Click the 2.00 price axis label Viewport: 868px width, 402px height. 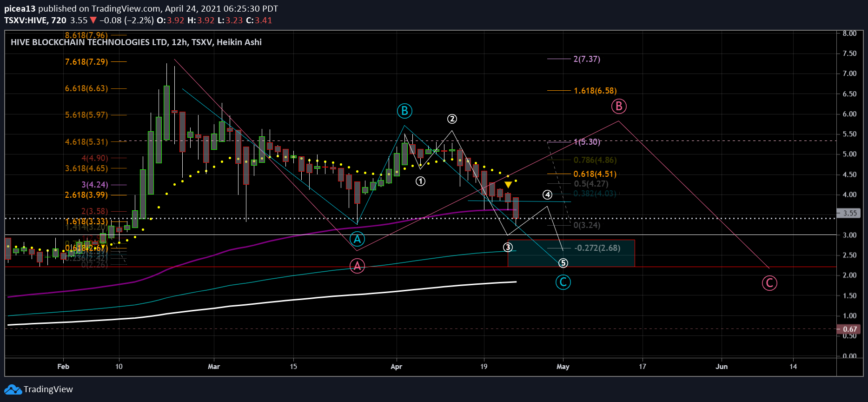[x=850, y=275]
